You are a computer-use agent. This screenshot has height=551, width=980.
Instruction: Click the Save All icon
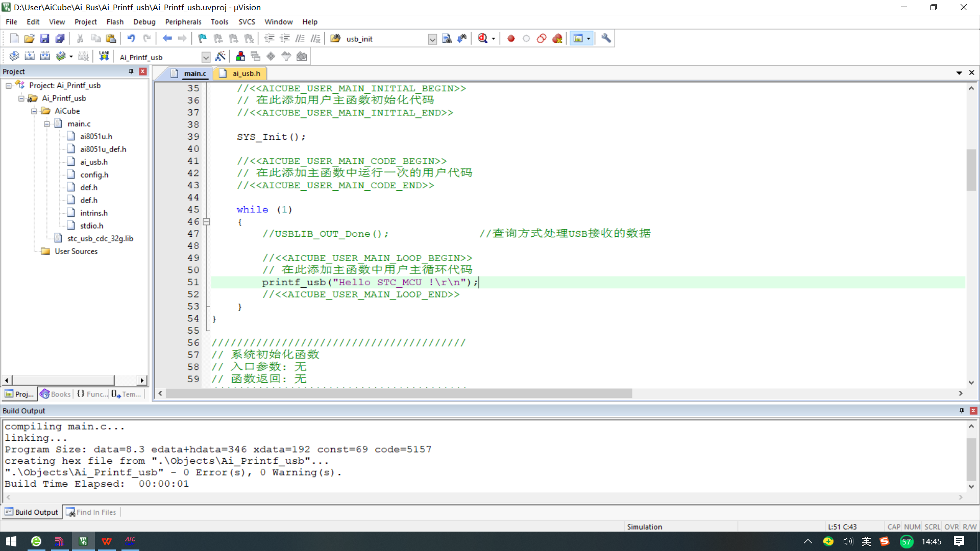click(x=60, y=39)
